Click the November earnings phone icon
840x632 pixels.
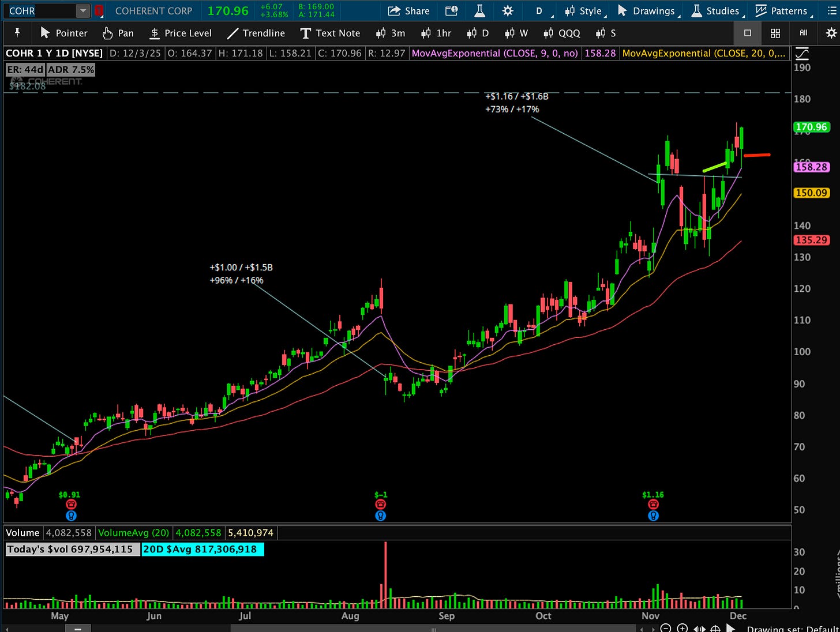[653, 505]
